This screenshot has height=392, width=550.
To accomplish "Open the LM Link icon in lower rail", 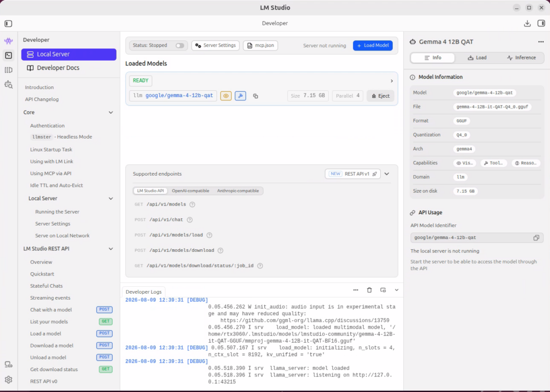I will tap(9, 365).
